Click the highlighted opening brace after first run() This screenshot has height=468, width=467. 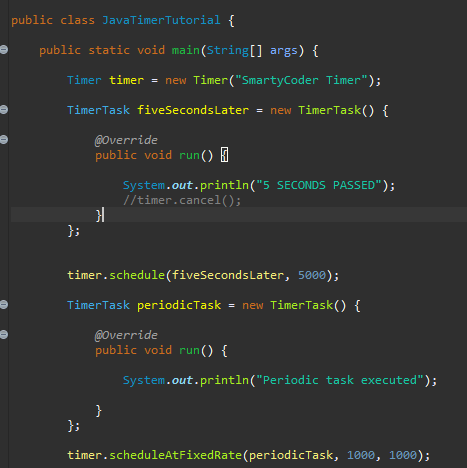[x=225, y=155]
